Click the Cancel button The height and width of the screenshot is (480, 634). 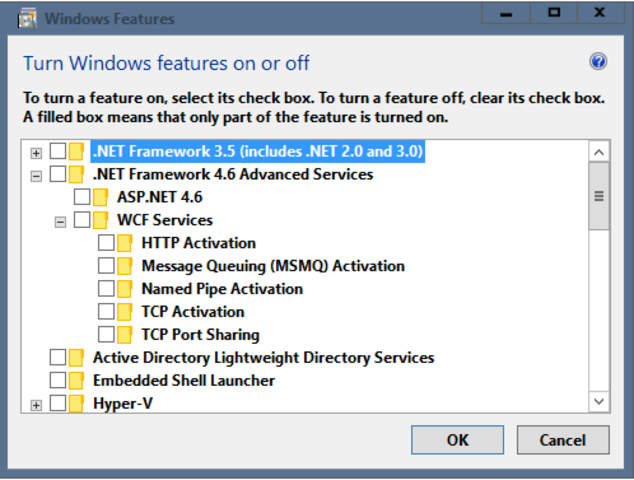click(x=563, y=440)
